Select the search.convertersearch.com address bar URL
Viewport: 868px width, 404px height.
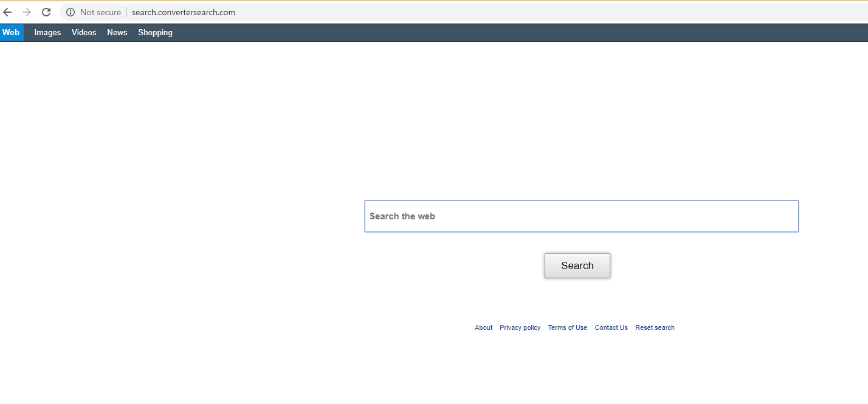(184, 12)
